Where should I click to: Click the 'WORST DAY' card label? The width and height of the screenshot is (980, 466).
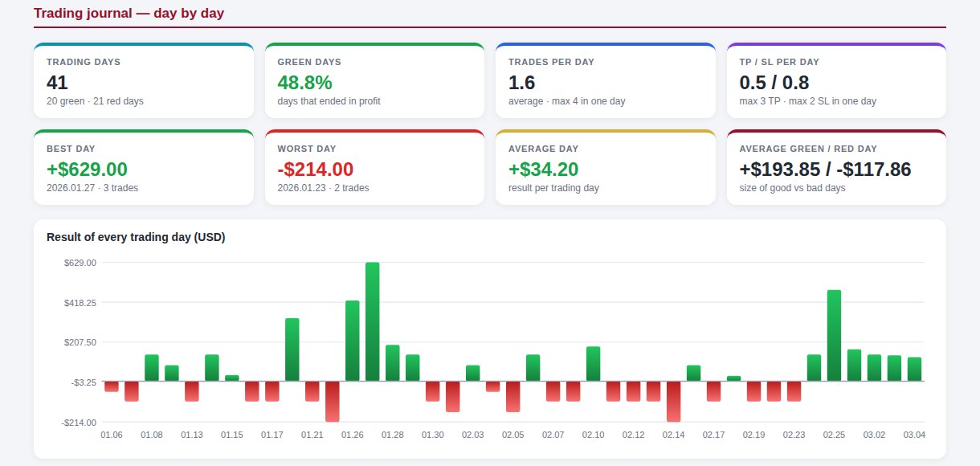(307, 149)
